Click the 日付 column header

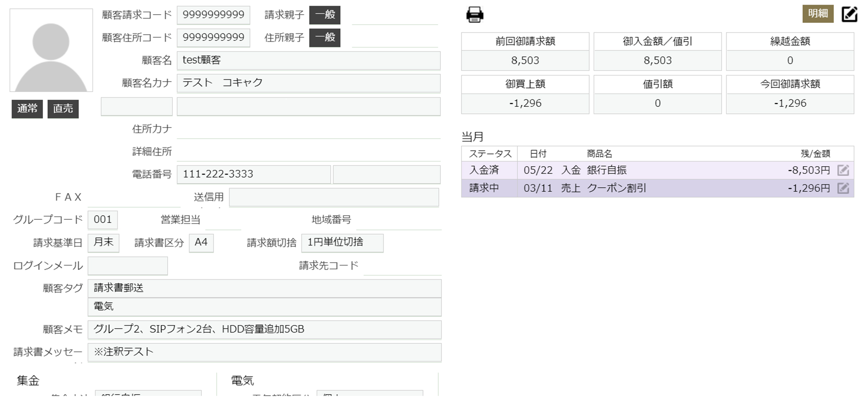pos(538,154)
